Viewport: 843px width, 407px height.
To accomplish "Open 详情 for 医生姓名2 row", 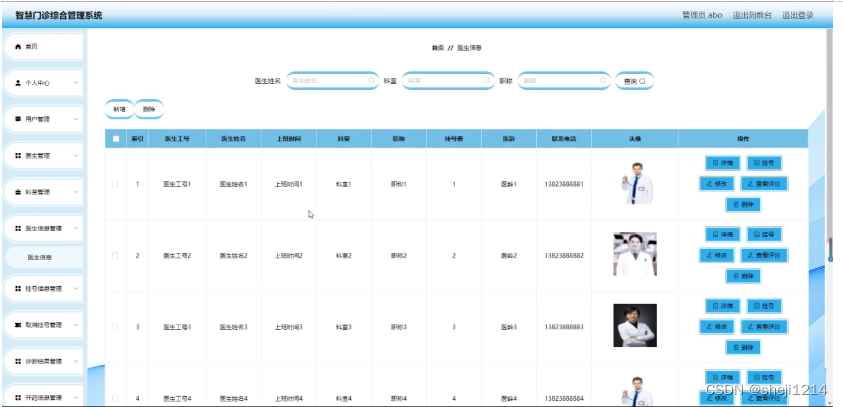I will 723,234.
